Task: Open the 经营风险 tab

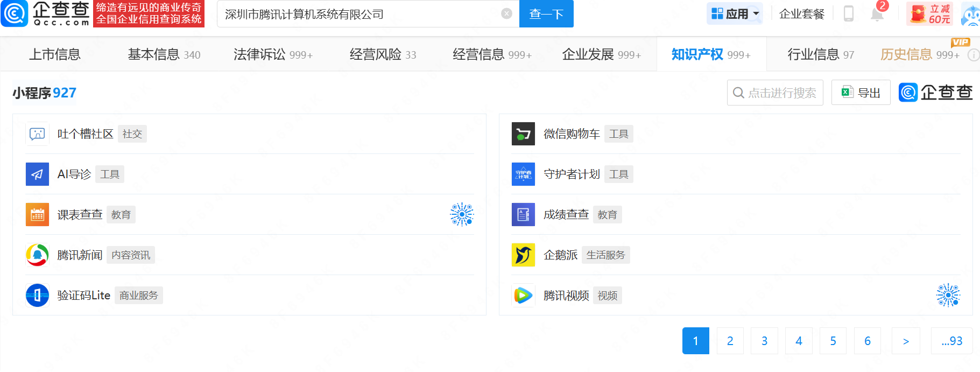Action: click(383, 54)
